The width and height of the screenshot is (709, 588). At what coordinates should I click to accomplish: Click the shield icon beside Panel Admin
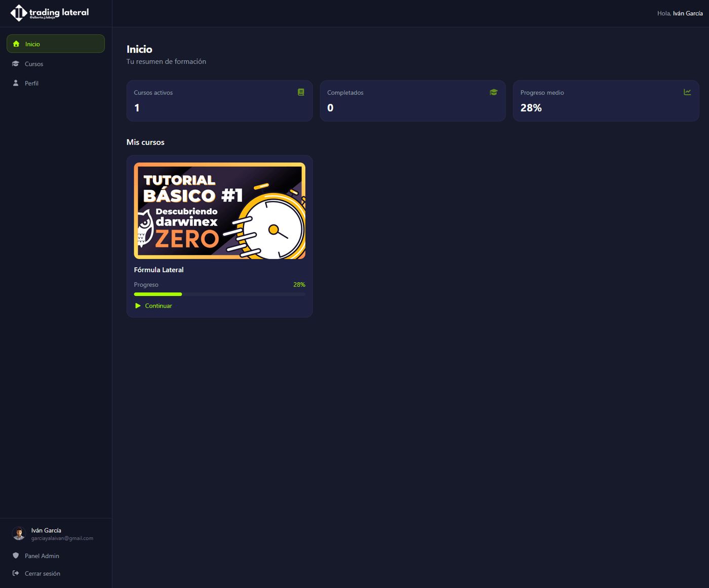[16, 556]
